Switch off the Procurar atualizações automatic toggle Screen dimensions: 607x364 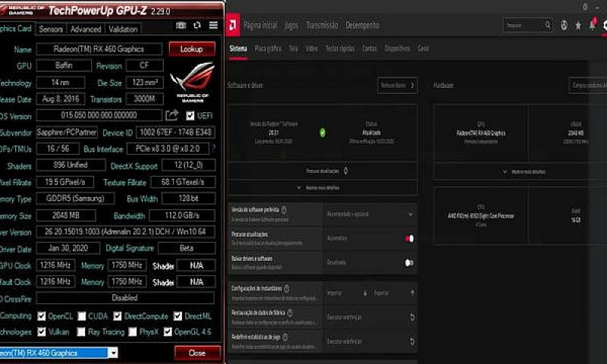409,238
